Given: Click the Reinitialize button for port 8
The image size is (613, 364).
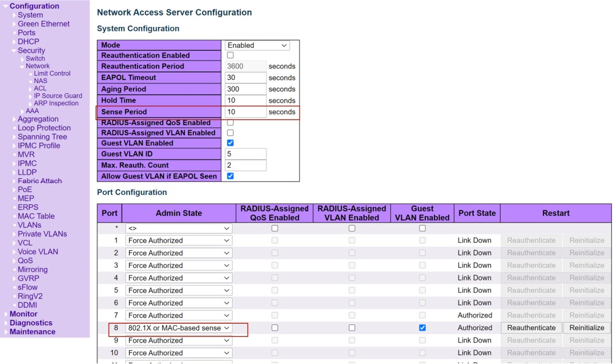Looking at the screenshot, I should [587, 327].
